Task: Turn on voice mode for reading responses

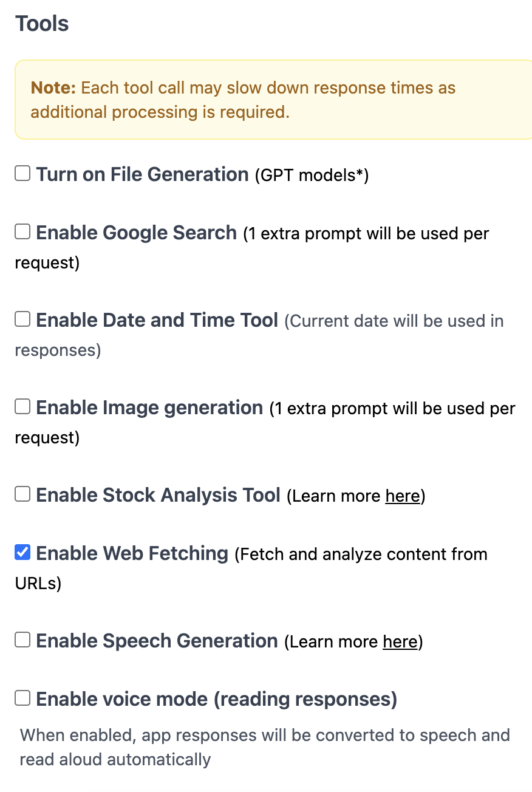Action: coord(22,698)
